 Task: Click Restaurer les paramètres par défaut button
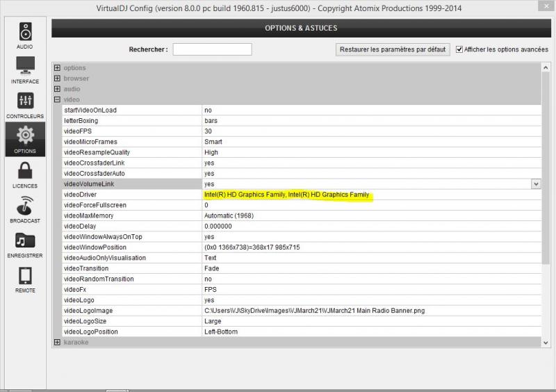(x=393, y=49)
